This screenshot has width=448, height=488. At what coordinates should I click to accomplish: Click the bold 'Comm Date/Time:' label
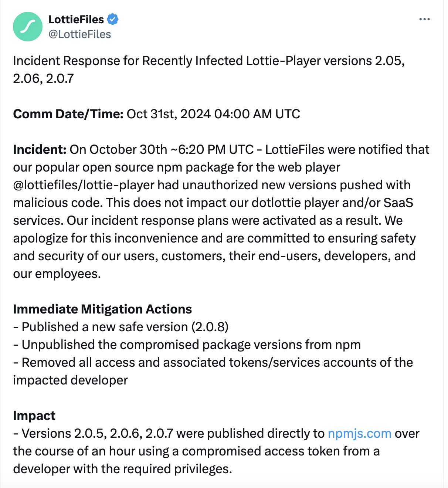68,114
